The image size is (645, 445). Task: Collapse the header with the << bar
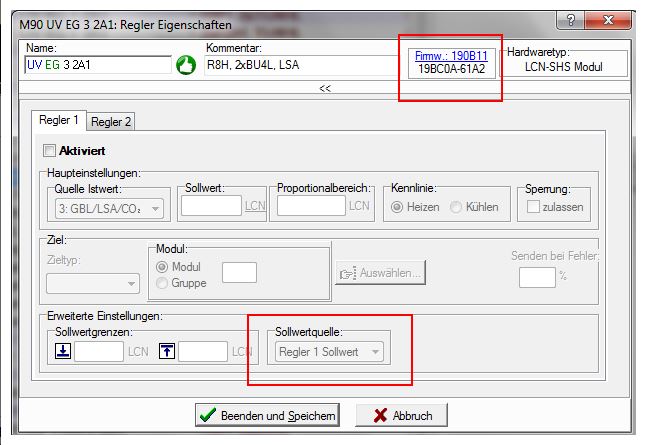coord(325,88)
